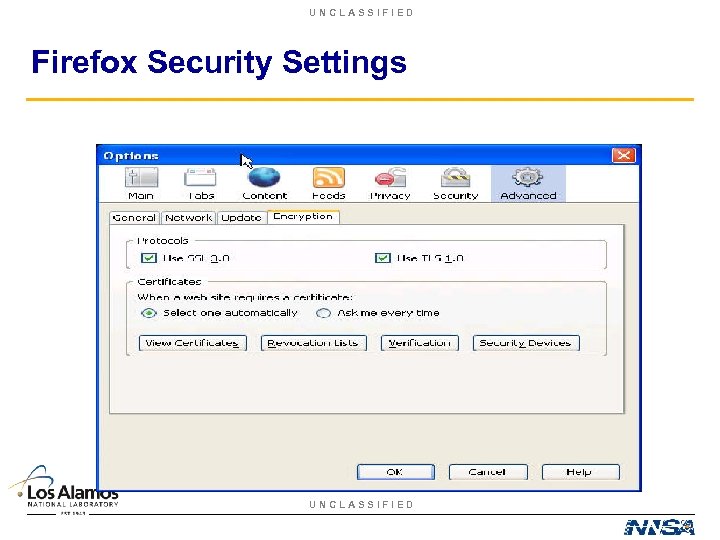
Task: Click the NNSA logo
Action: [659, 527]
